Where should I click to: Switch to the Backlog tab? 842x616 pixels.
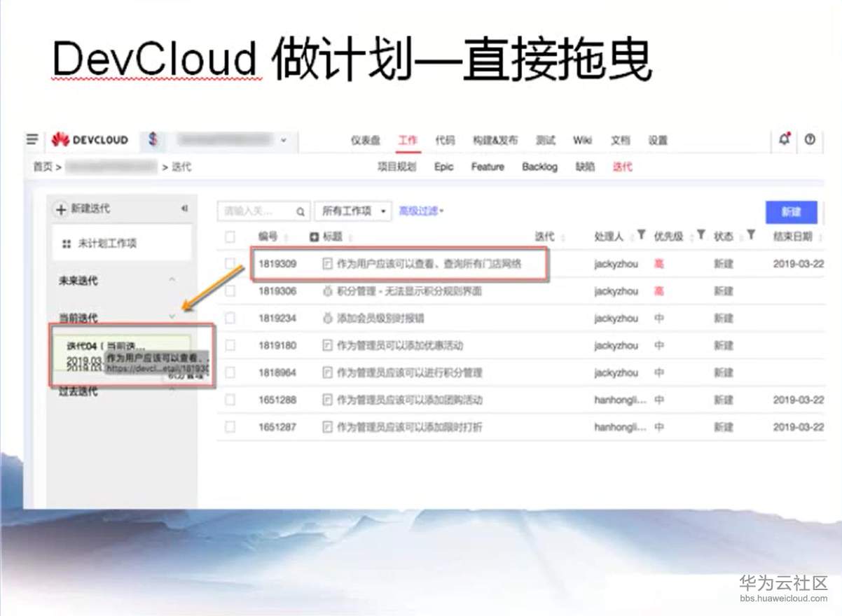(x=539, y=167)
